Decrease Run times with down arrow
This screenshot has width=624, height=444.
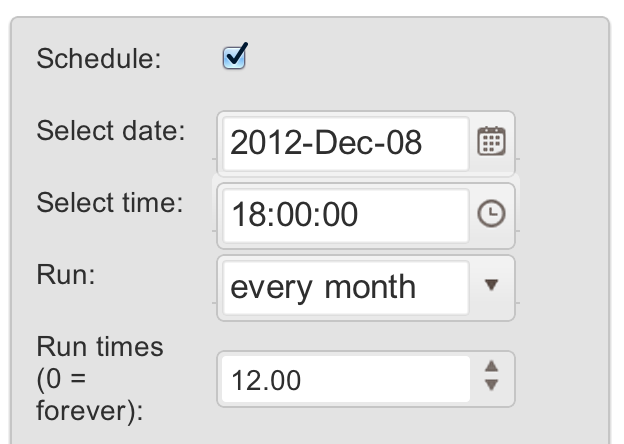tap(492, 385)
